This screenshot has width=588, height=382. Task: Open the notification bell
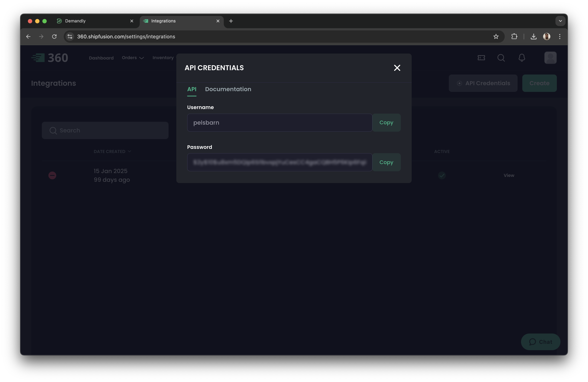click(x=521, y=58)
